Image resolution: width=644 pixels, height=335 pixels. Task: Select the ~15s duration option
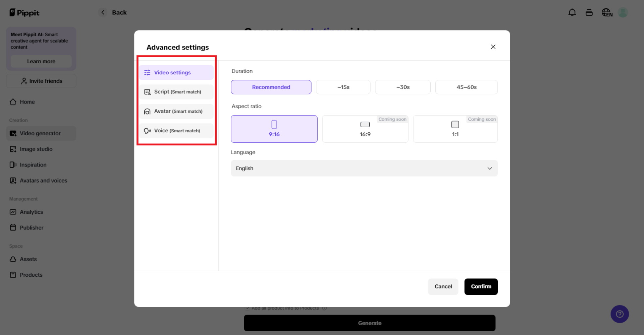pyautogui.click(x=343, y=87)
